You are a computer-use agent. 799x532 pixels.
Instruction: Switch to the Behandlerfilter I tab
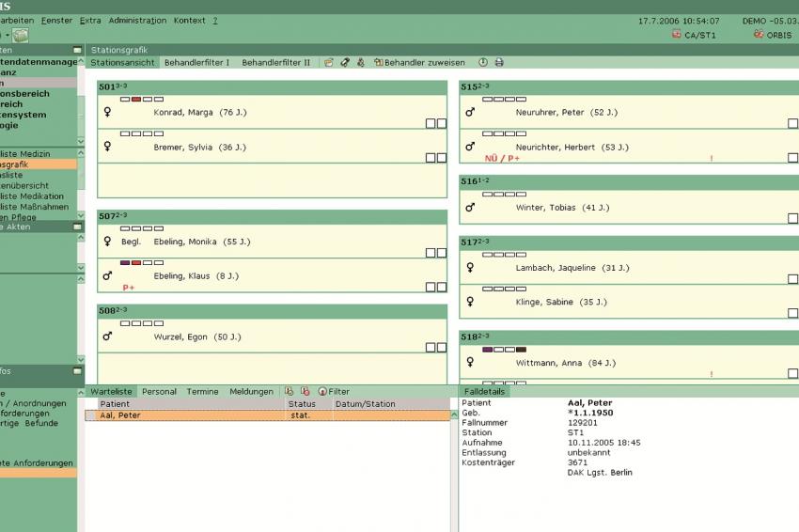[x=196, y=63]
